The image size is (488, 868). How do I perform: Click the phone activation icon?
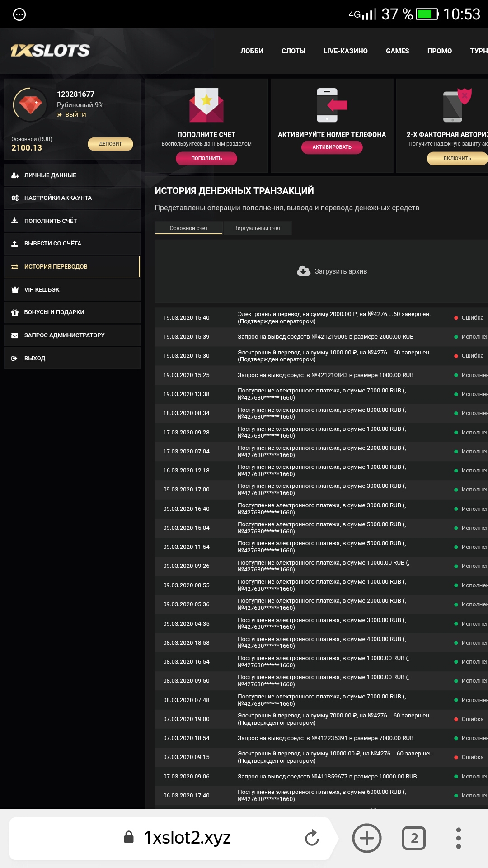click(x=331, y=105)
